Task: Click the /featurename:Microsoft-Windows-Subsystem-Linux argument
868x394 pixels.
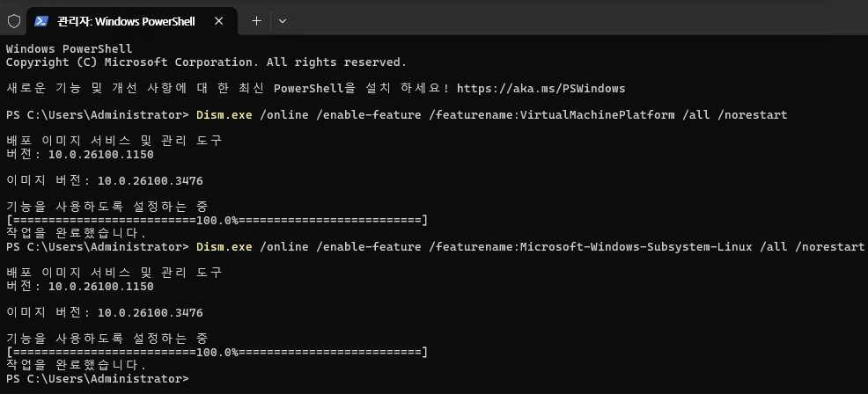Action: 591,247
